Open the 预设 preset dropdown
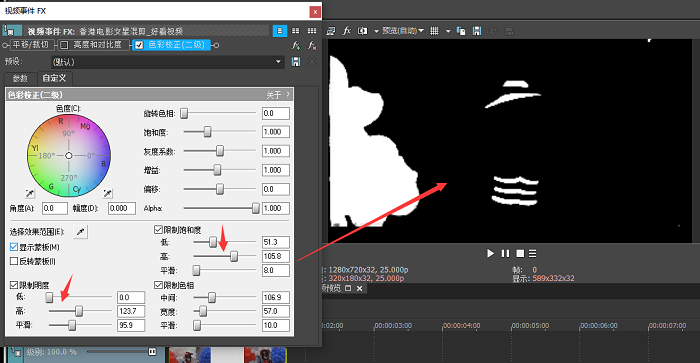Viewport: 700px width, 363px height. [279, 62]
